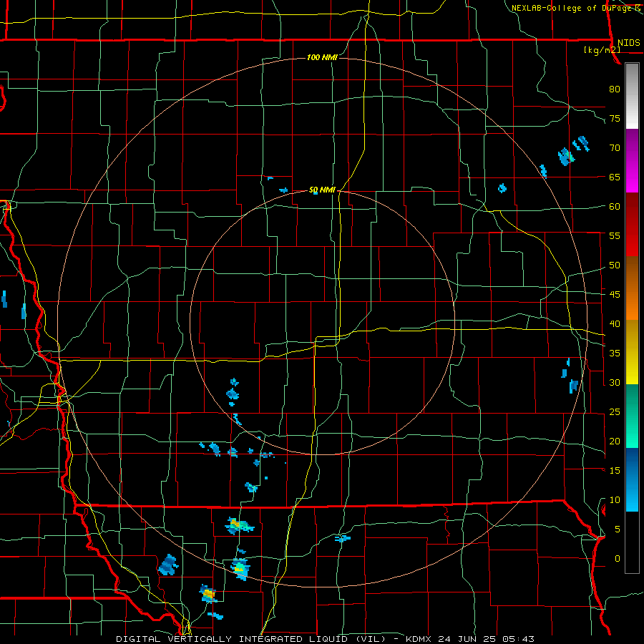This screenshot has width=644, height=644.
Task: Pick the blue segment of the color bar
Action: (x=632, y=479)
